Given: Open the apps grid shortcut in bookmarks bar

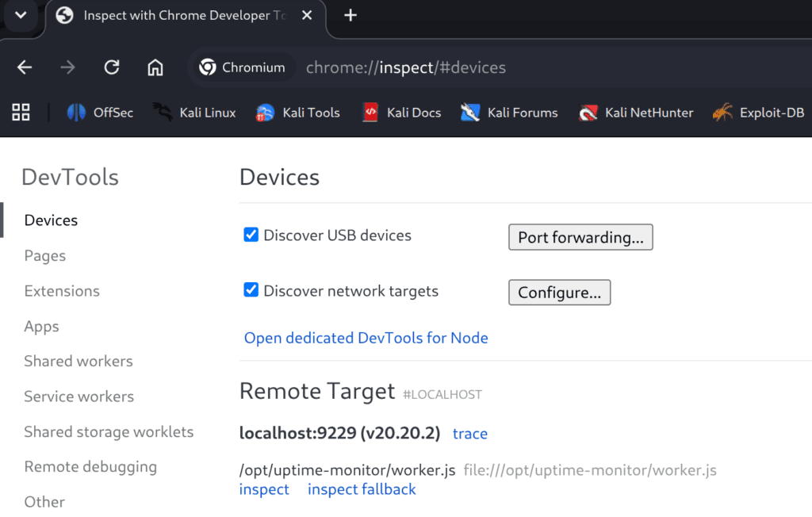Looking at the screenshot, I should [21, 112].
